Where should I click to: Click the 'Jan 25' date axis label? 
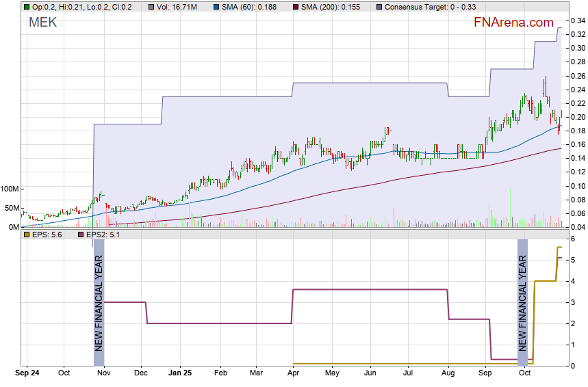pos(179,374)
